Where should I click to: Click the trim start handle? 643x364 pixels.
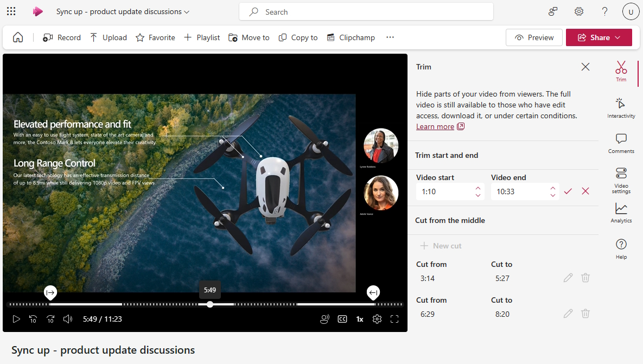[x=50, y=293]
